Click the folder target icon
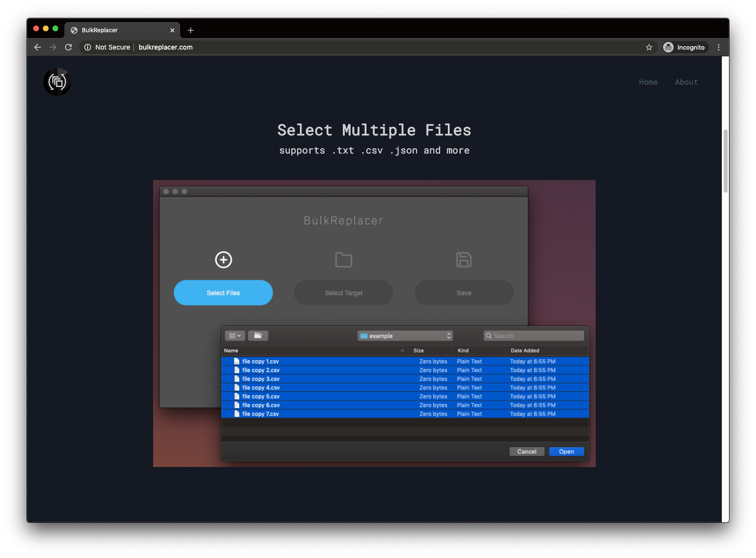Image resolution: width=756 pixels, height=558 pixels. 344,260
